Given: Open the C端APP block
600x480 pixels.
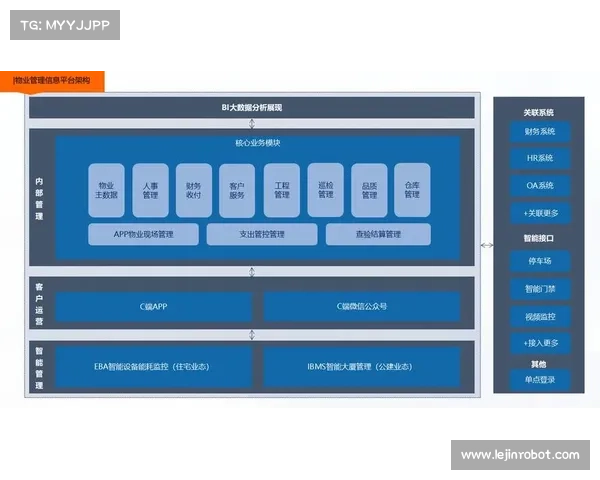Looking at the screenshot, I should (154, 306).
